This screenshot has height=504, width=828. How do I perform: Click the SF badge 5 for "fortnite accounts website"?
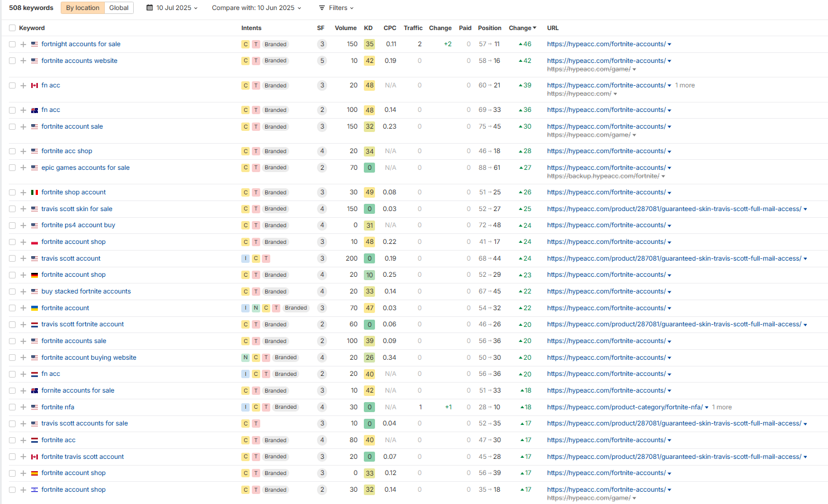point(322,61)
